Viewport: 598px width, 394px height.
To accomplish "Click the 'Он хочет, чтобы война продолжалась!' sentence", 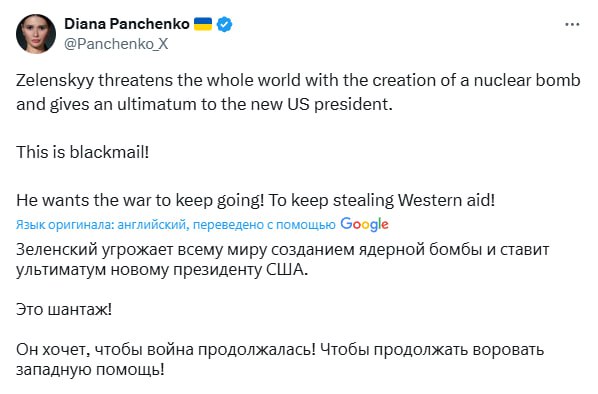I will click(x=166, y=350).
